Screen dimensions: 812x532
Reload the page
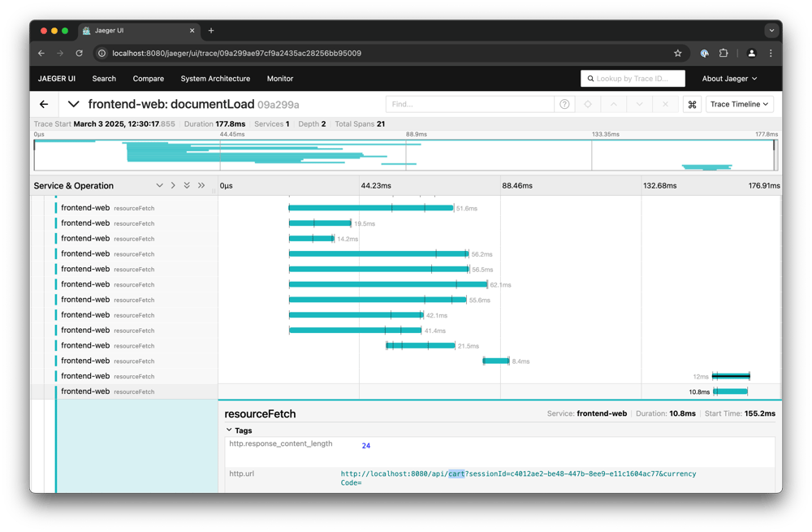80,53
